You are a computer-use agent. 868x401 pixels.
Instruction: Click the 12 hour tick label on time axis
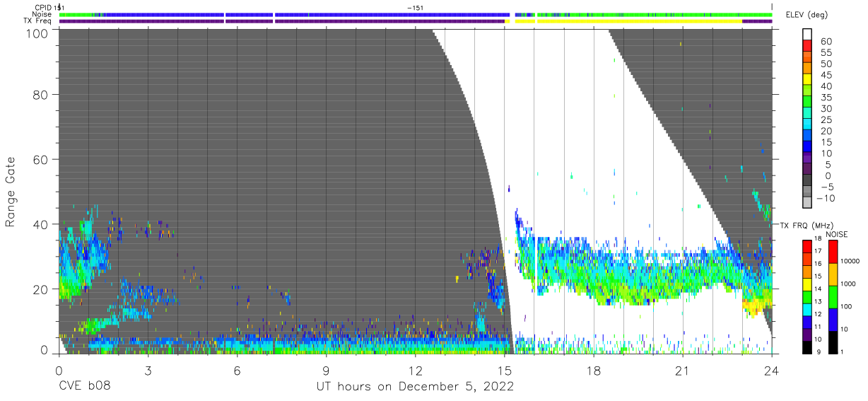[415, 371]
